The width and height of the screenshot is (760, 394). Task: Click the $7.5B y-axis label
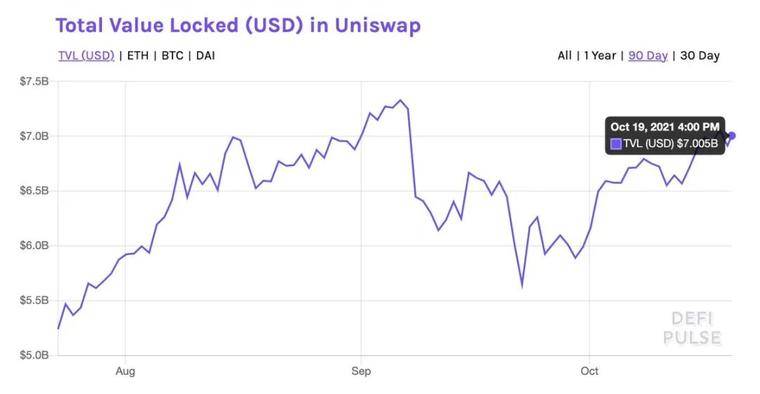click(x=34, y=81)
